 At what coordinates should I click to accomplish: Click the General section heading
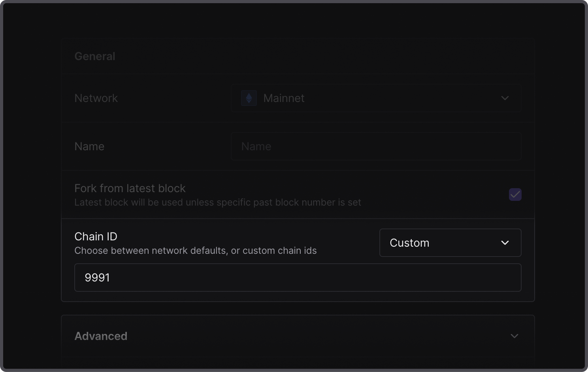tap(95, 57)
